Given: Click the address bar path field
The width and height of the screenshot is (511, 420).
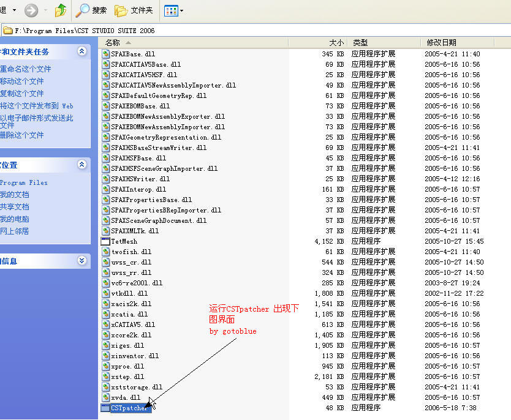Looking at the screenshot, I should pyautogui.click(x=255, y=31).
